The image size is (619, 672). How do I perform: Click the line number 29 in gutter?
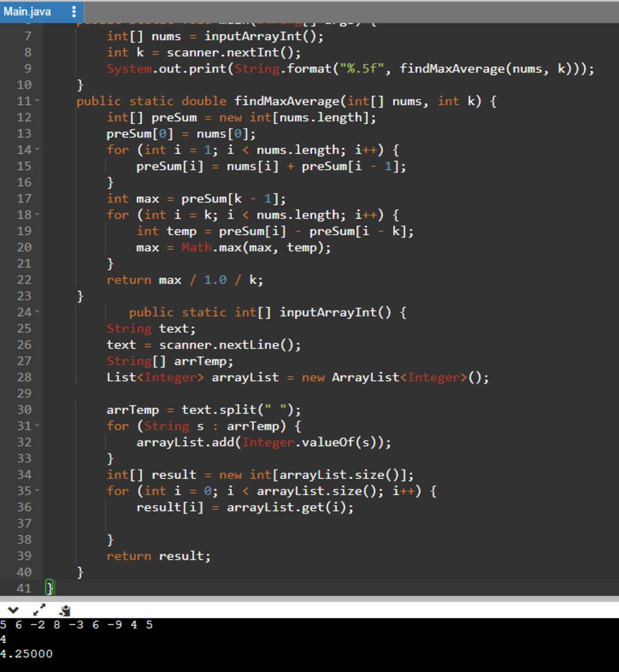24,393
